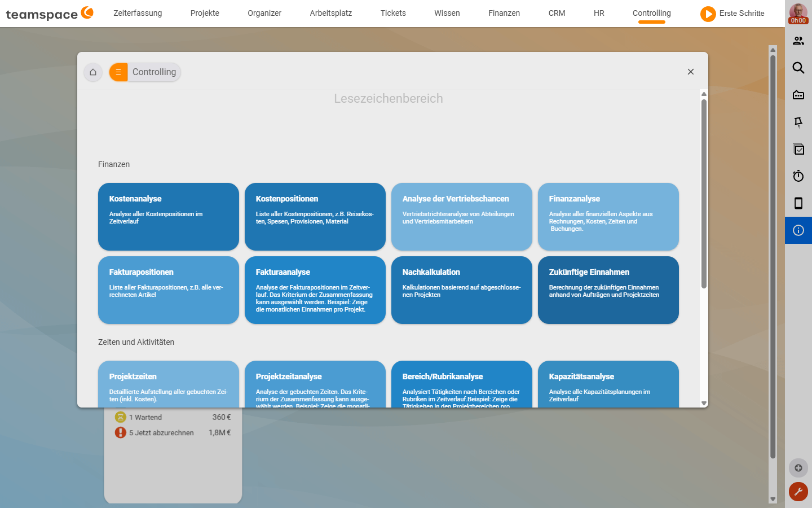Open HR menu
Viewport: 812px width, 508px height.
click(599, 13)
